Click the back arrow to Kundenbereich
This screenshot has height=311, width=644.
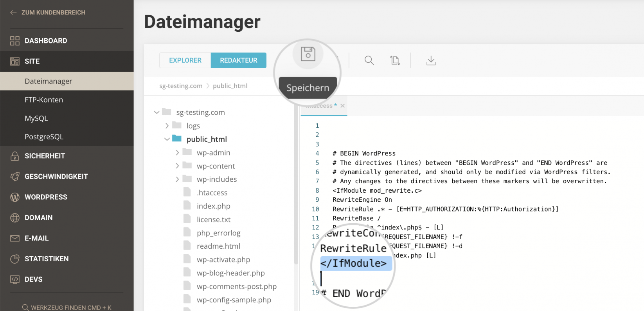click(13, 13)
